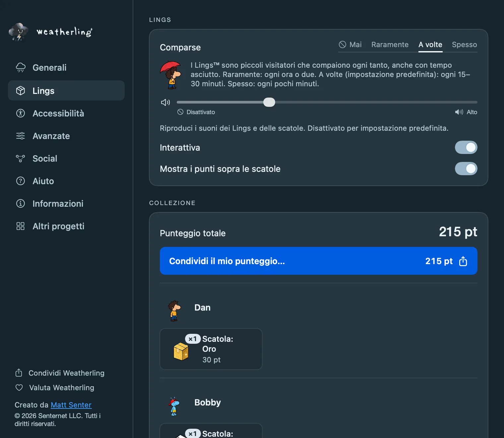Click the question mark icon for Aiuto
Image resolution: width=504 pixels, height=438 pixels.
click(x=21, y=181)
